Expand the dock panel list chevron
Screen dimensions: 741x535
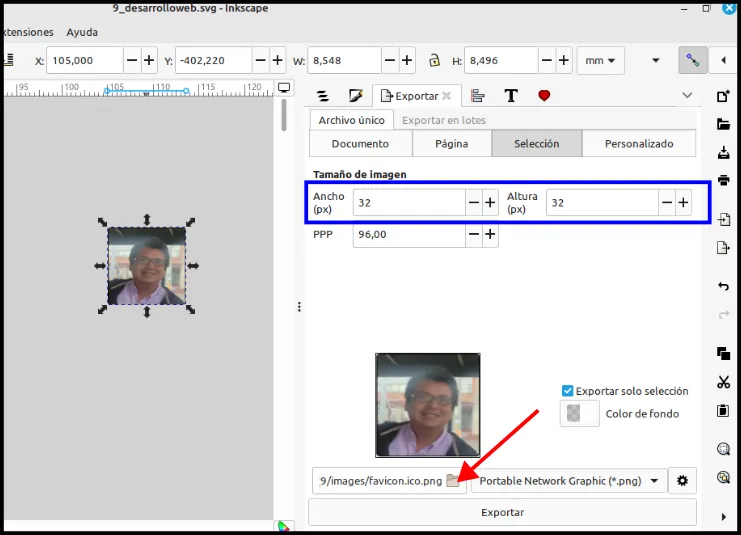click(687, 95)
